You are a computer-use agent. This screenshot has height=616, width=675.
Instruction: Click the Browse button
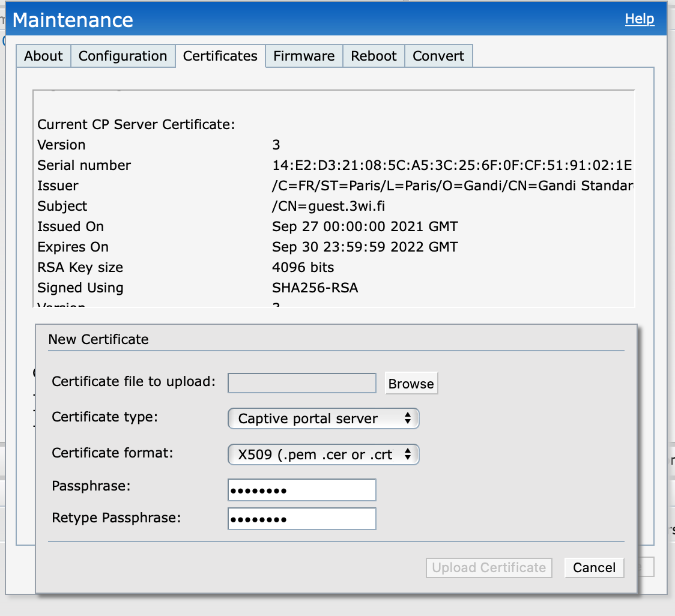tap(411, 382)
